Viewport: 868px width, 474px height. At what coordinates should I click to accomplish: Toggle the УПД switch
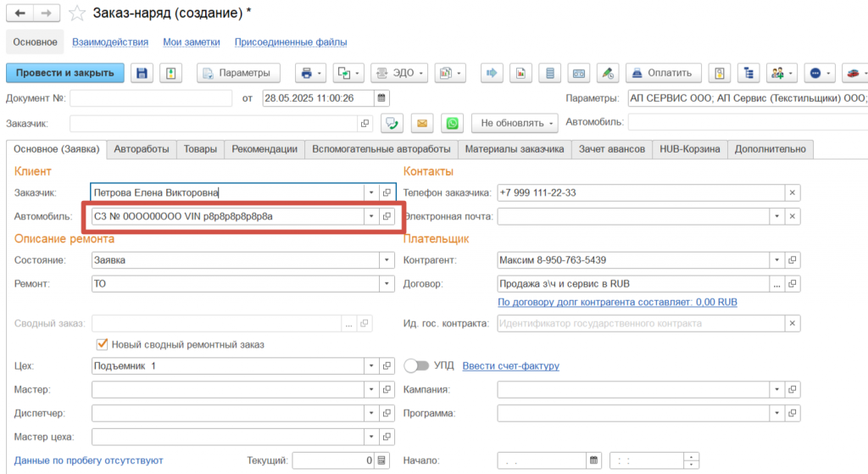point(416,366)
